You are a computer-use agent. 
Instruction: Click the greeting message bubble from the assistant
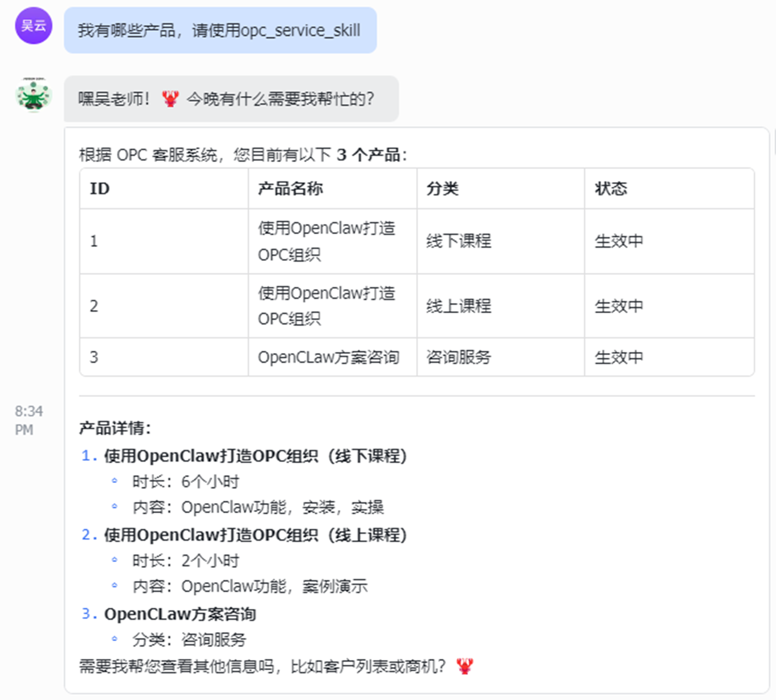click(227, 99)
